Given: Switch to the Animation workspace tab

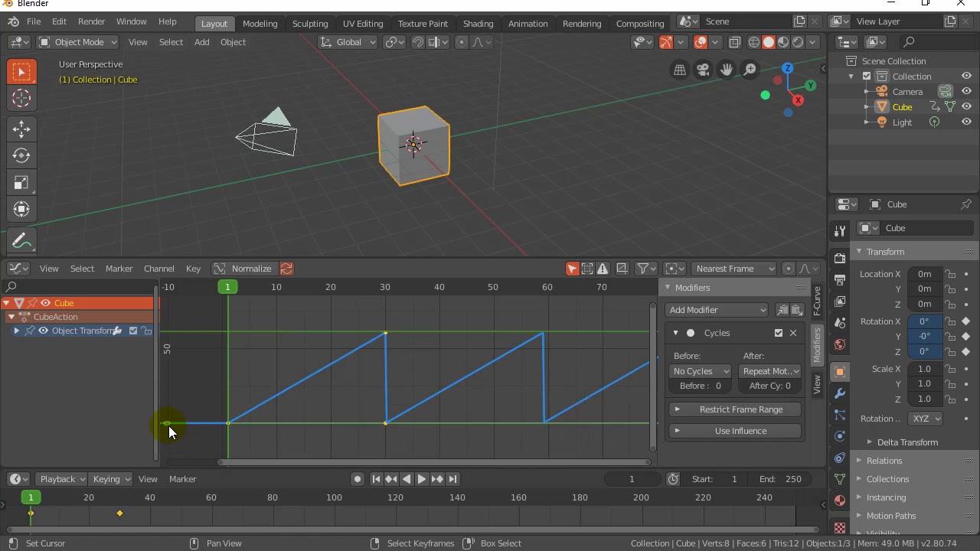Looking at the screenshot, I should coord(528,23).
